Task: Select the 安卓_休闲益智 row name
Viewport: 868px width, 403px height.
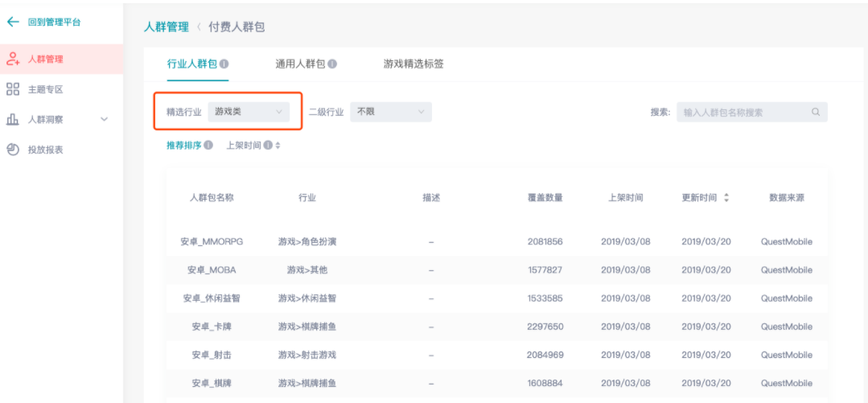Action: point(212,298)
